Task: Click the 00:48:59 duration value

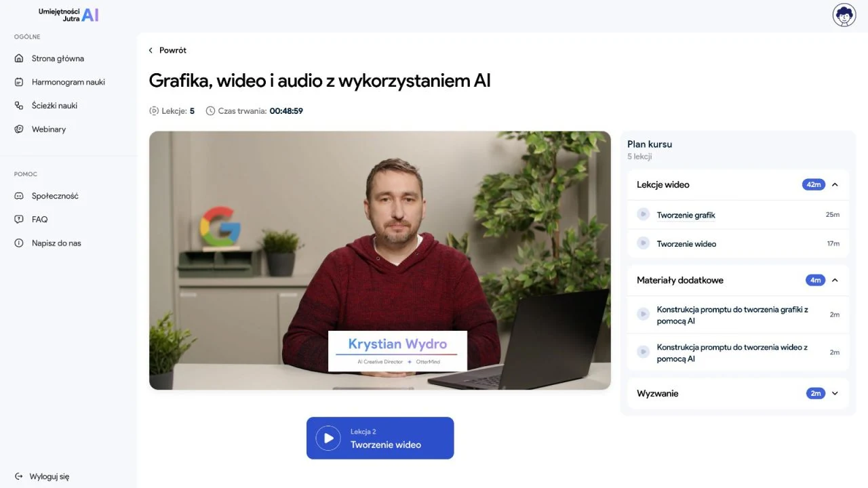Action: (x=286, y=110)
